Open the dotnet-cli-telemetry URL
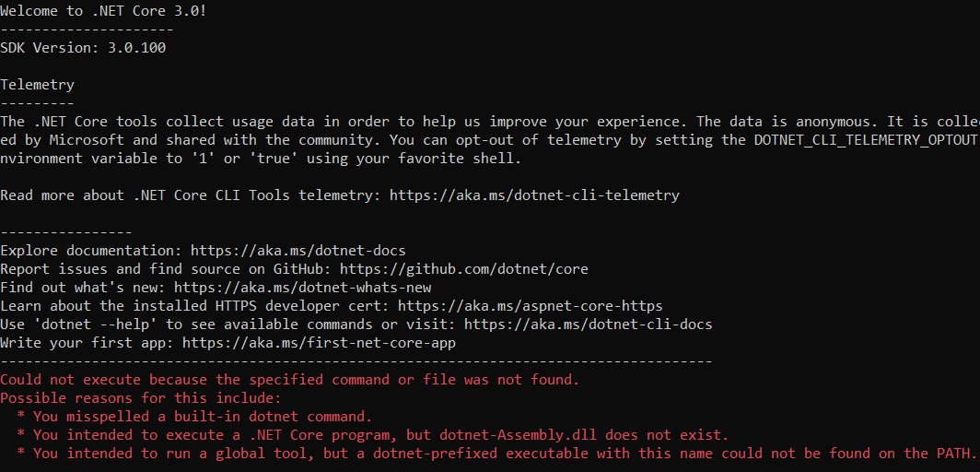 [x=534, y=195]
